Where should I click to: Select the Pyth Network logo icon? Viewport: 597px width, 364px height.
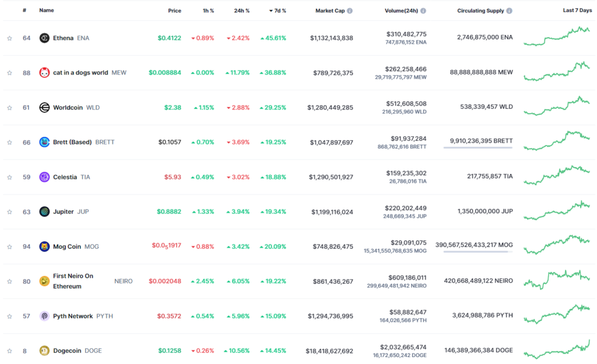point(44,316)
